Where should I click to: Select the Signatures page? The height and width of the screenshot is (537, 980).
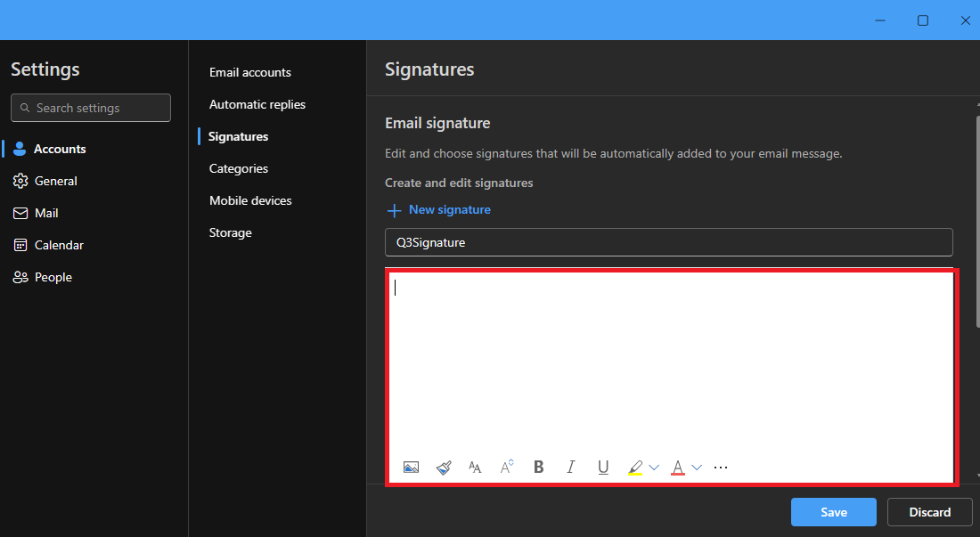click(x=238, y=136)
